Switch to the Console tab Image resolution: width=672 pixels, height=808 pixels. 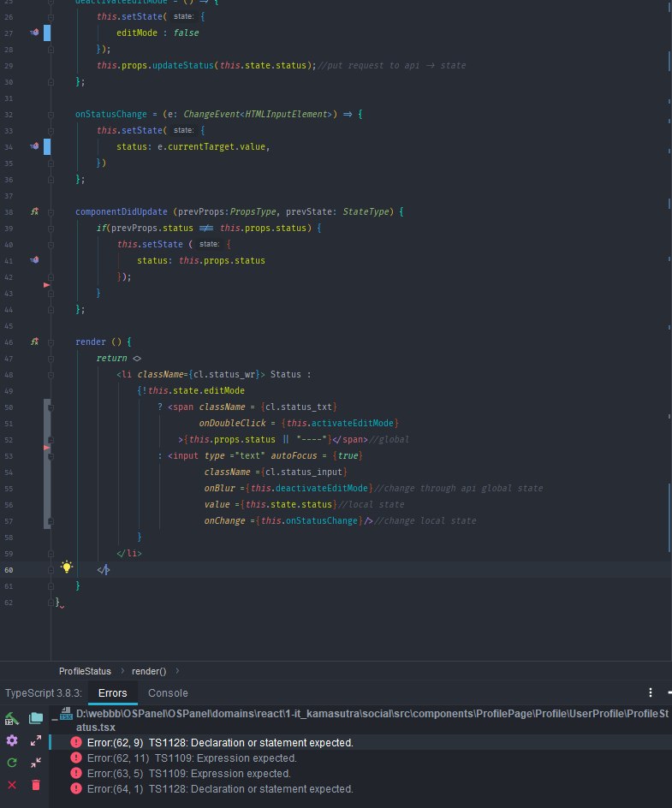click(168, 693)
